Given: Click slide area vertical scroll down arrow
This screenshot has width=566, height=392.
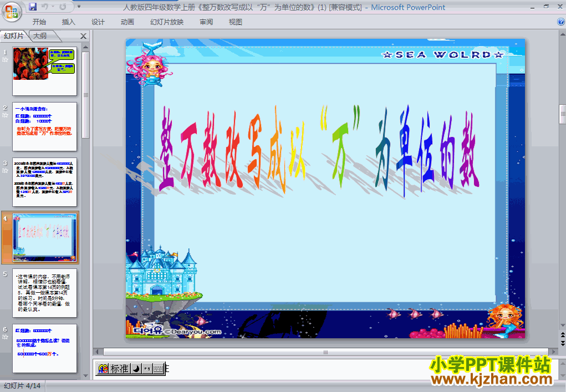Looking at the screenshot, I should (562, 325).
